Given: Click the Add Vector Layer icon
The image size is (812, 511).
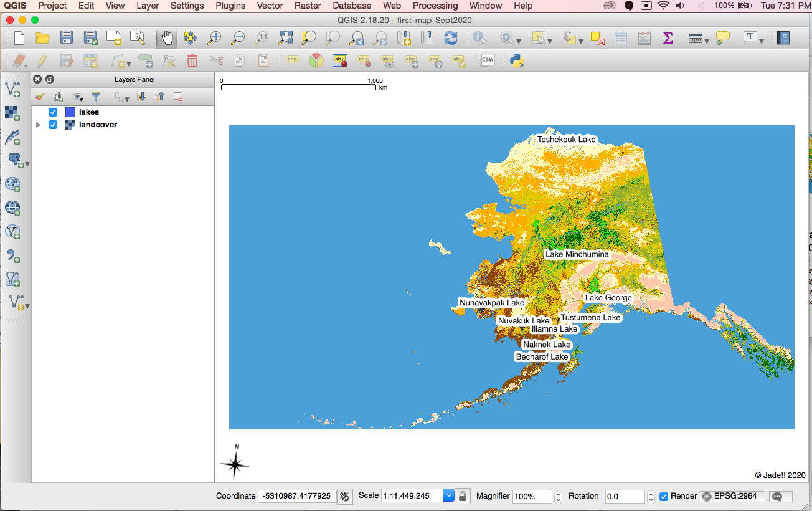Looking at the screenshot, I should (x=12, y=89).
